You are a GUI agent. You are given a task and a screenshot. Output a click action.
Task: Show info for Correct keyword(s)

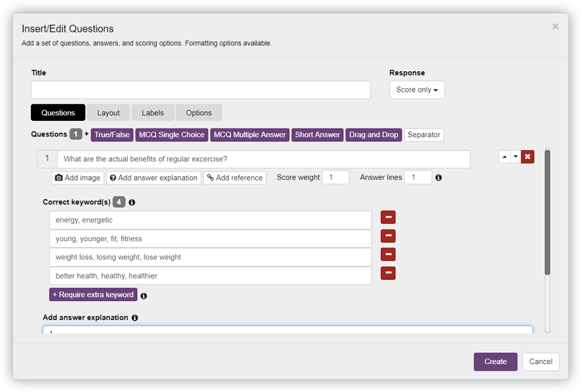[132, 202]
